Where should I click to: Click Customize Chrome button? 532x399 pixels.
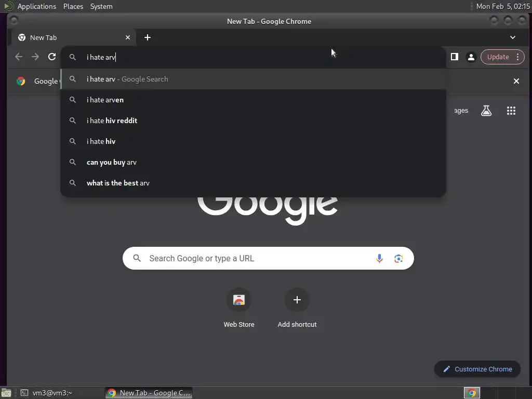coord(477,369)
